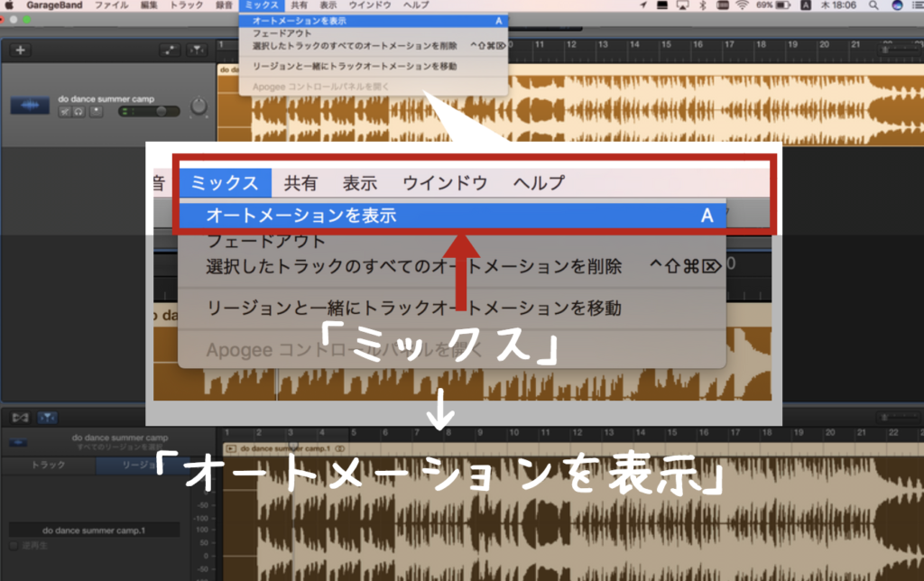Open the ウインドウ menu in the top menu bar
Image resolution: width=924 pixels, height=581 pixels.
(370, 5)
